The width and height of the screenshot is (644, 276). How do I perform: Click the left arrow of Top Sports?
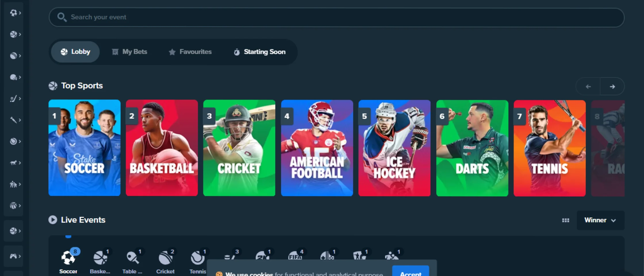(588, 87)
